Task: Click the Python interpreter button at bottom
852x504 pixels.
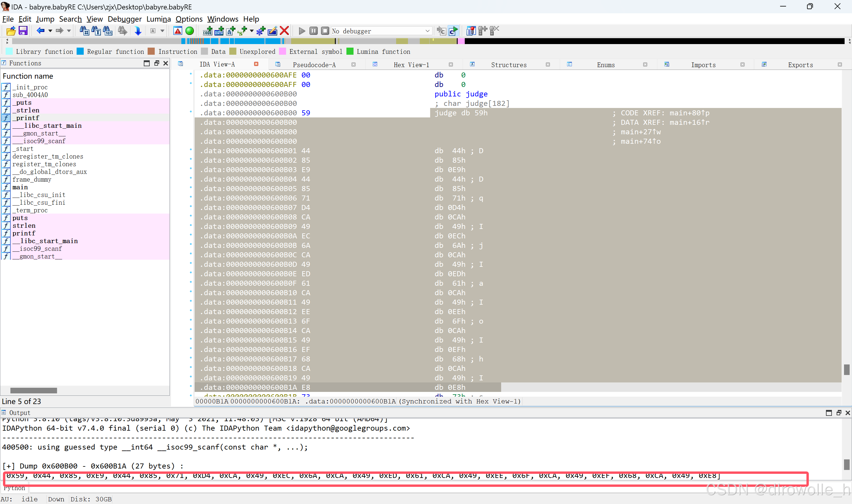Action: [14, 488]
